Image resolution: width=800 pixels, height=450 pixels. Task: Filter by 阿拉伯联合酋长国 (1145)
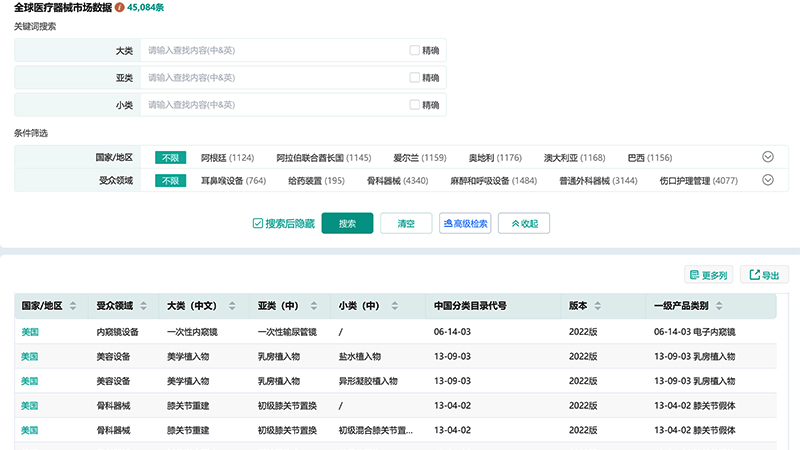(x=324, y=158)
